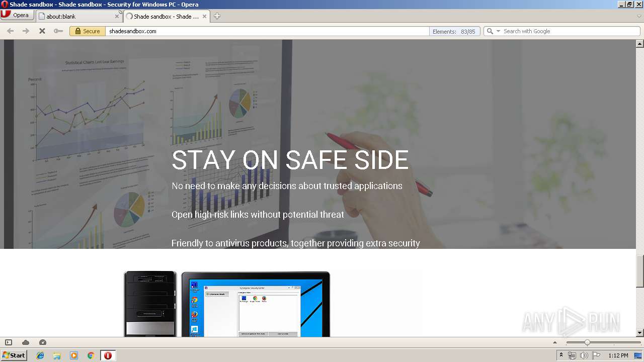Close the about:blank tab
Screen dimensions: 644x362
point(117,16)
